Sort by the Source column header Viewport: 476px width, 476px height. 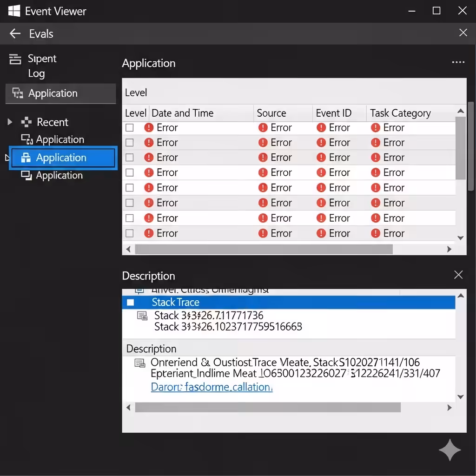coord(283,113)
